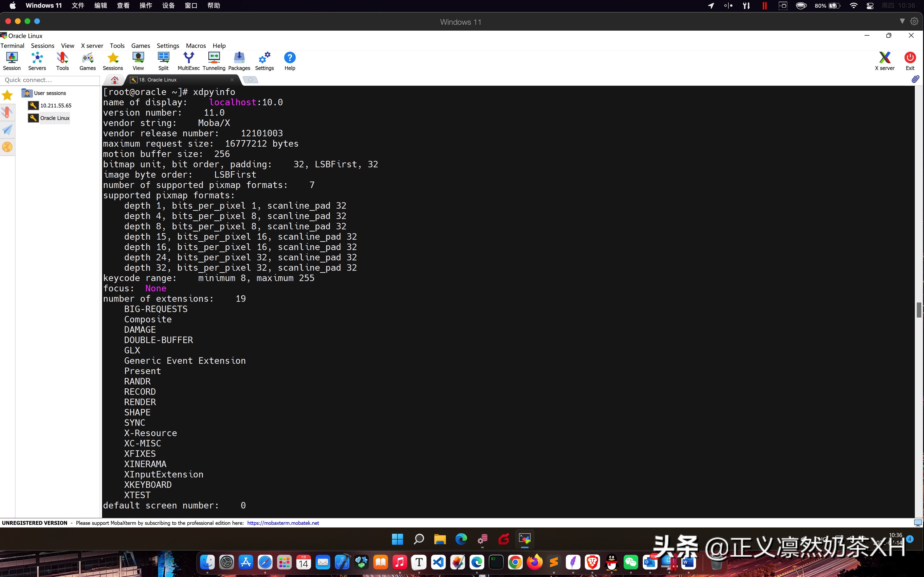
Task: Open the Macros menu
Action: pos(195,45)
